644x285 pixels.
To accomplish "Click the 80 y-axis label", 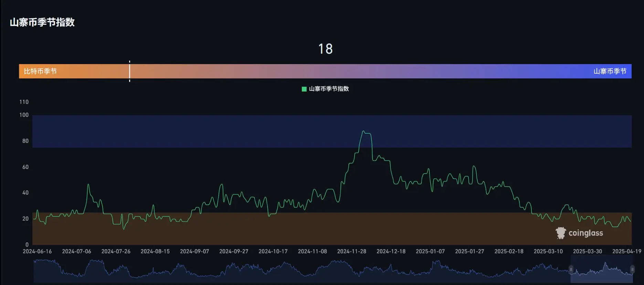I will pyautogui.click(x=25, y=141).
